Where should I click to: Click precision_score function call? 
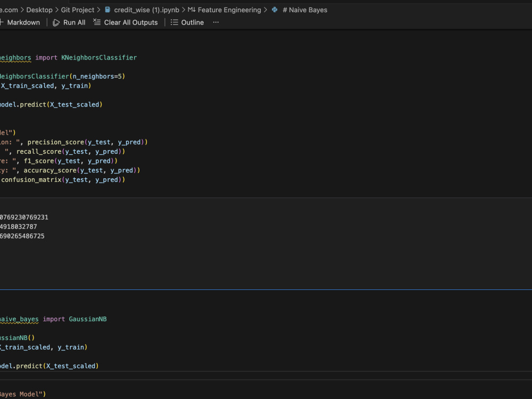click(56, 142)
